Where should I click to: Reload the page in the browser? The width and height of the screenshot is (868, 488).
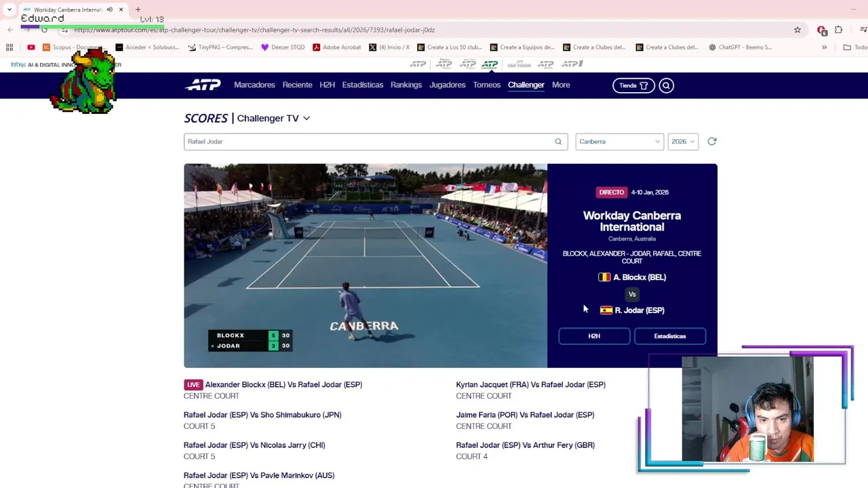pyautogui.click(x=45, y=30)
